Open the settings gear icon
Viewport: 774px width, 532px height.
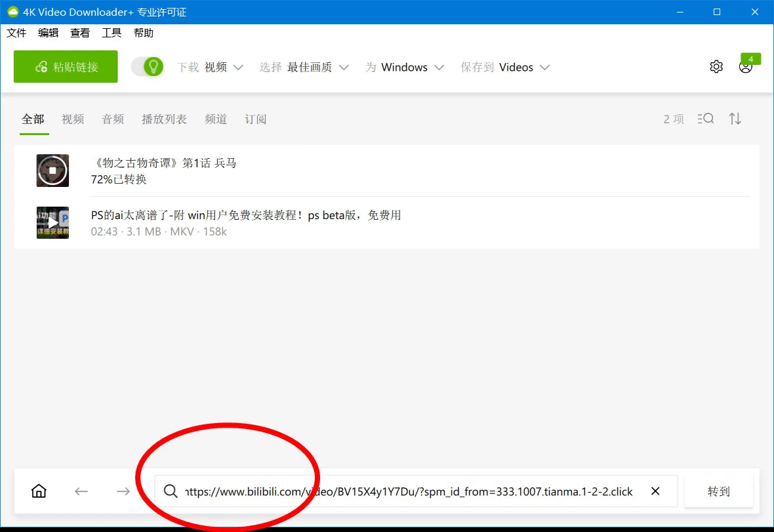pos(716,66)
